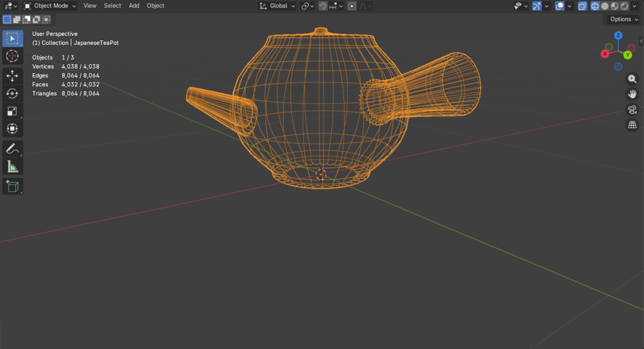Expand the Options dropdown

[x=624, y=19]
